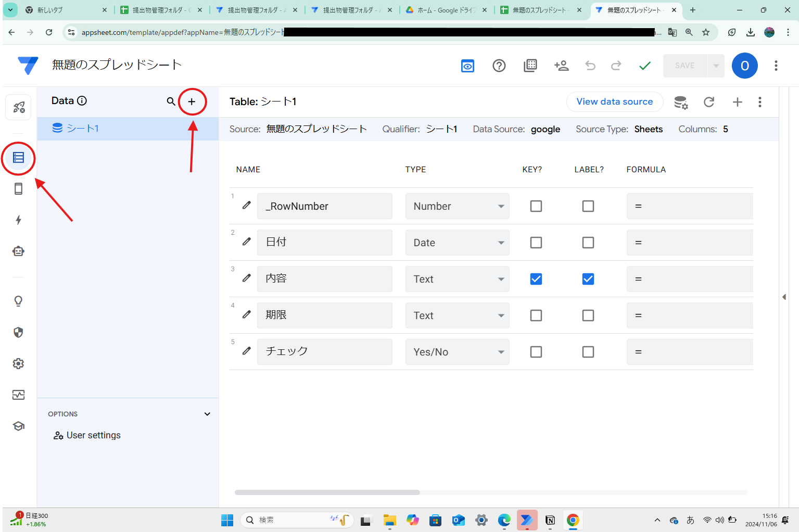The height and width of the screenshot is (532, 799).
Task: Click the undo arrow in header
Action: pyautogui.click(x=590, y=66)
